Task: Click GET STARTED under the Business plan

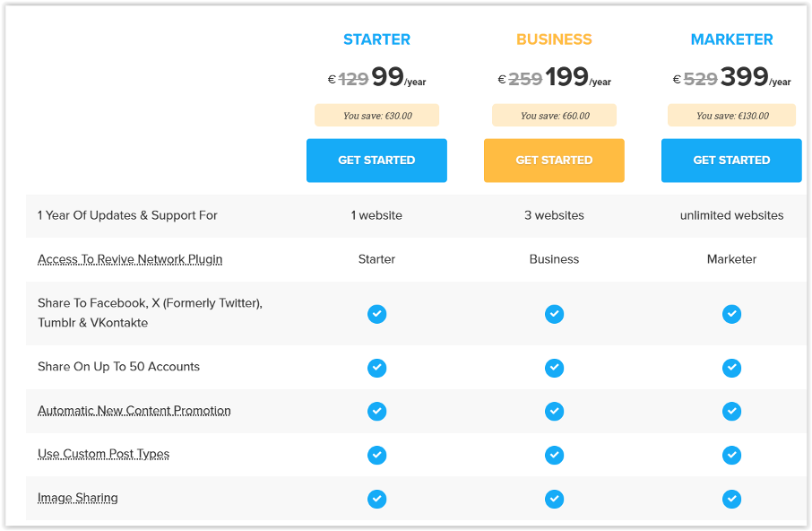Action: coord(554,160)
